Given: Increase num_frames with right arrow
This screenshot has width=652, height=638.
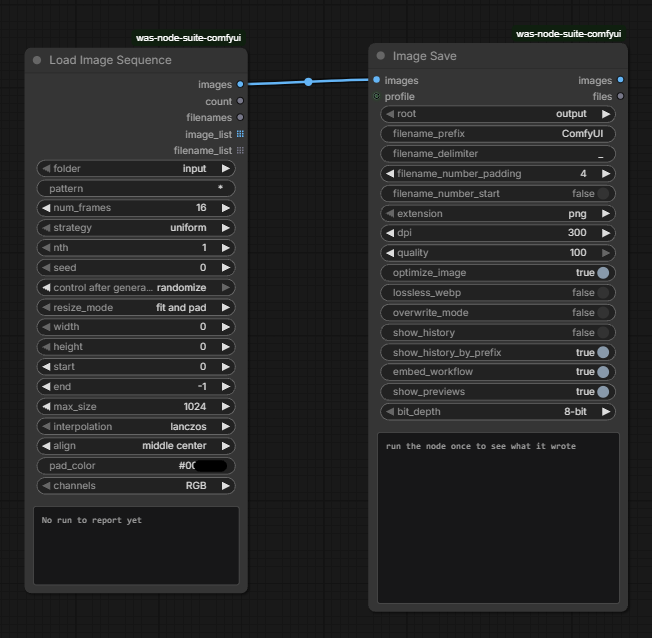Looking at the screenshot, I should point(226,208).
